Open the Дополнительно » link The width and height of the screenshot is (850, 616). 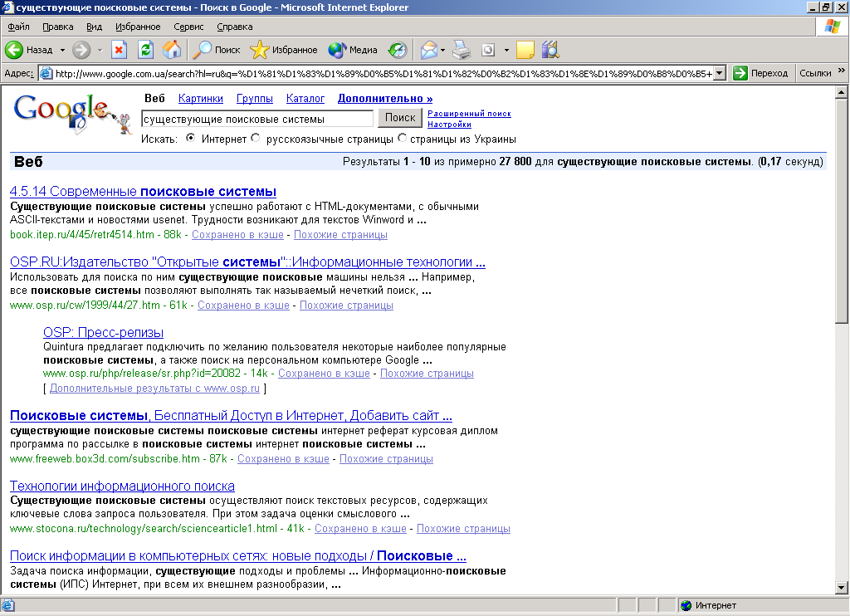coord(385,98)
